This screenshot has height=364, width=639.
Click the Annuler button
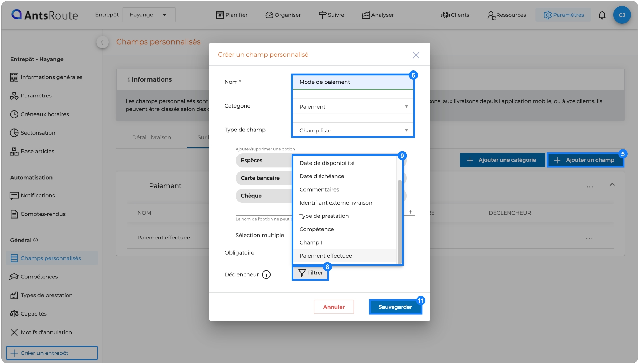pyautogui.click(x=334, y=307)
